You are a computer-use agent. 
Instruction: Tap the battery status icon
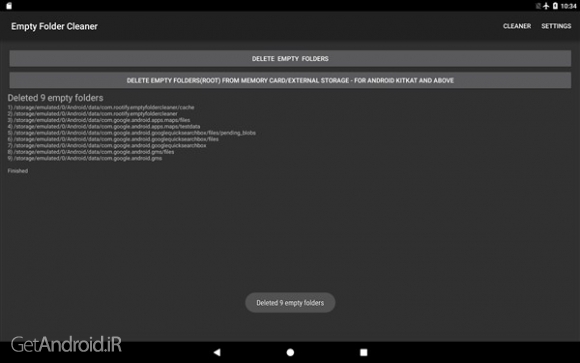point(555,6)
